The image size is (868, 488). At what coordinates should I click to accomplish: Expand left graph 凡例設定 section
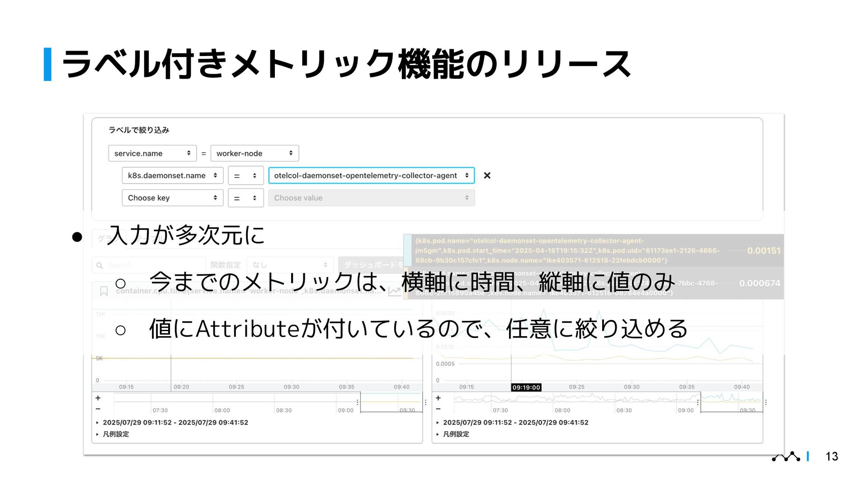pos(113,434)
